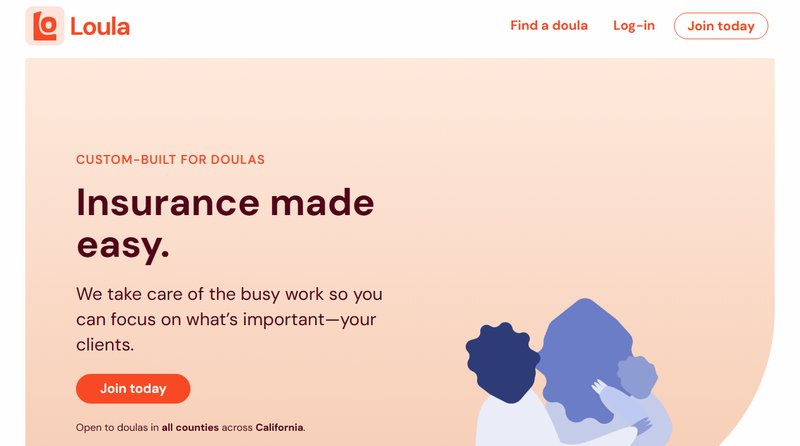800x446 pixels.
Task: Click the Loula wordmark text
Action: tap(100, 27)
